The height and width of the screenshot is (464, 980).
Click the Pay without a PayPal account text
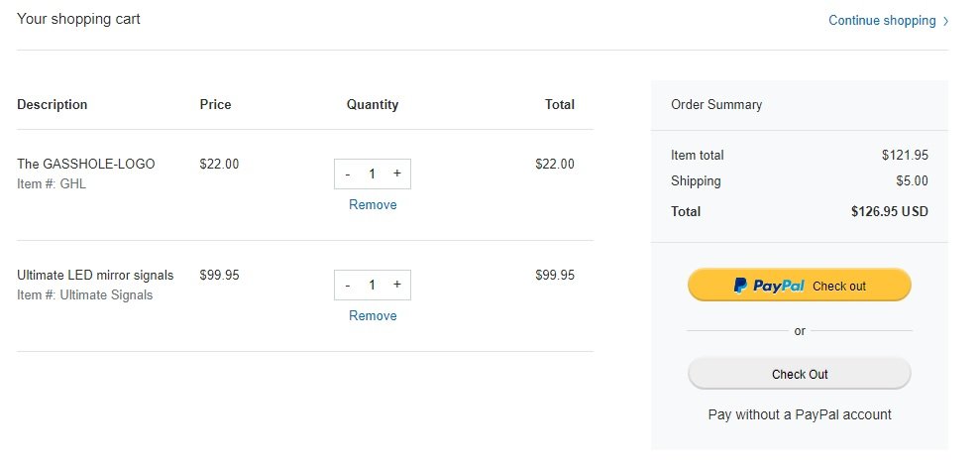(800, 414)
